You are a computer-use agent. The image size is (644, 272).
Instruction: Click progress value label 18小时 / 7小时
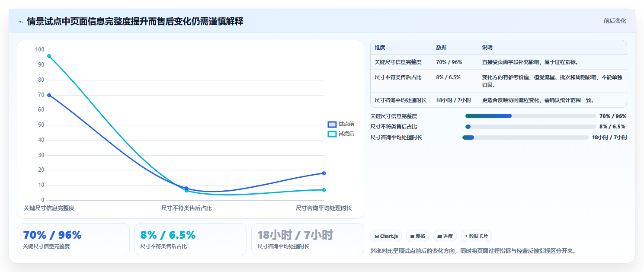click(x=609, y=138)
